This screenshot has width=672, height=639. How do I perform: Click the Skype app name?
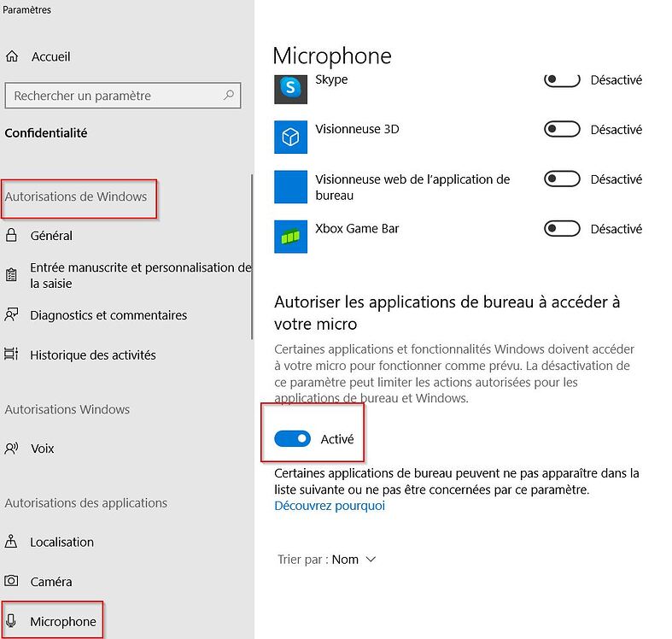pyautogui.click(x=331, y=79)
